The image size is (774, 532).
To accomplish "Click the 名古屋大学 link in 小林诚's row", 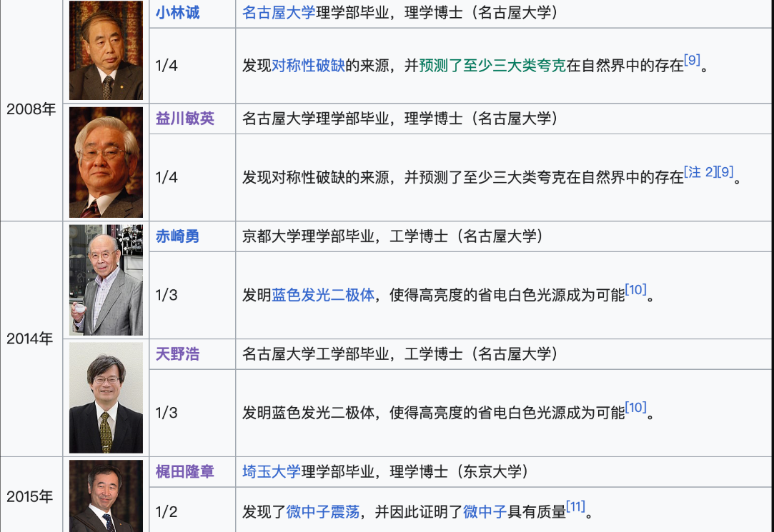I will pyautogui.click(x=278, y=13).
